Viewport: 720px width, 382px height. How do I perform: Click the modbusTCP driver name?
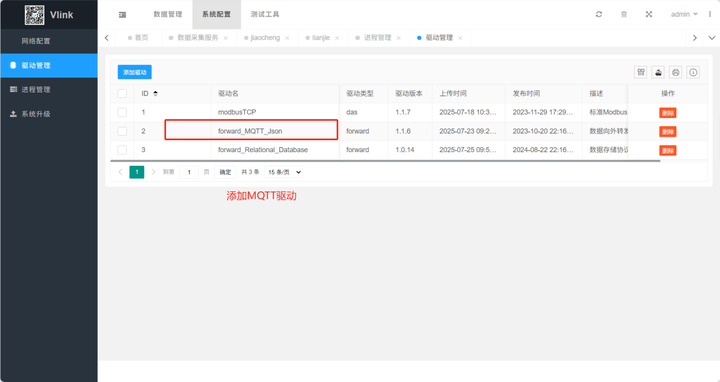click(x=237, y=112)
